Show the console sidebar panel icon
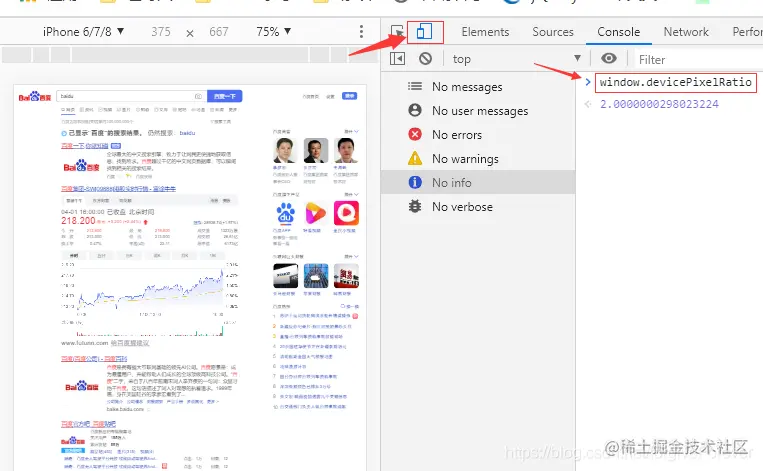Screen dimensions: 763x471 point(397,59)
